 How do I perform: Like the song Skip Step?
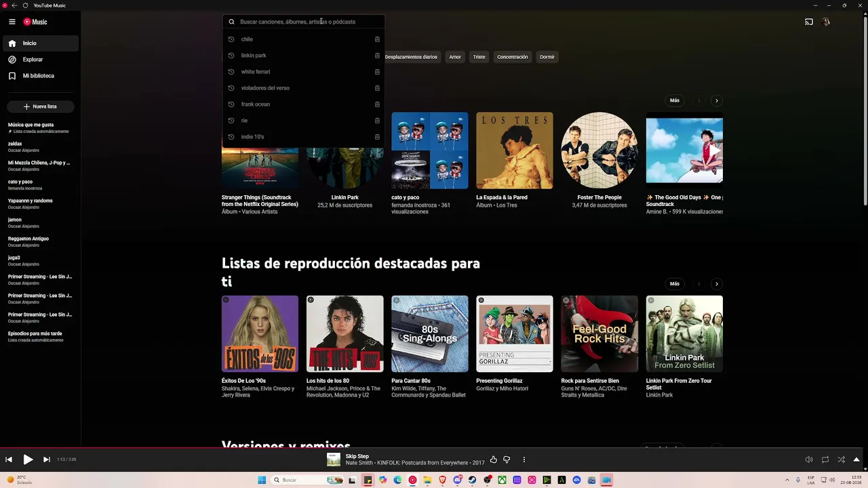(x=494, y=460)
